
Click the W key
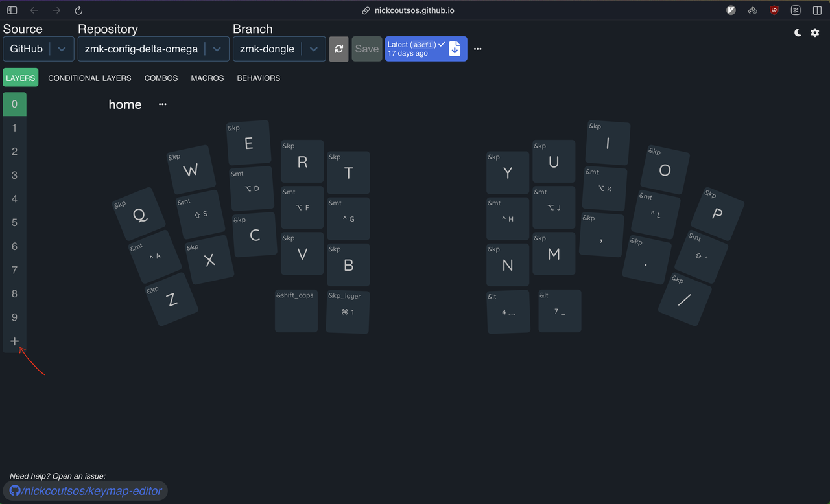[x=191, y=170]
